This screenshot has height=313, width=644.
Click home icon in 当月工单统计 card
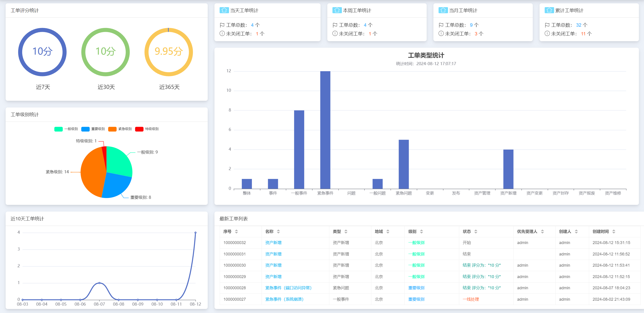coord(443,10)
